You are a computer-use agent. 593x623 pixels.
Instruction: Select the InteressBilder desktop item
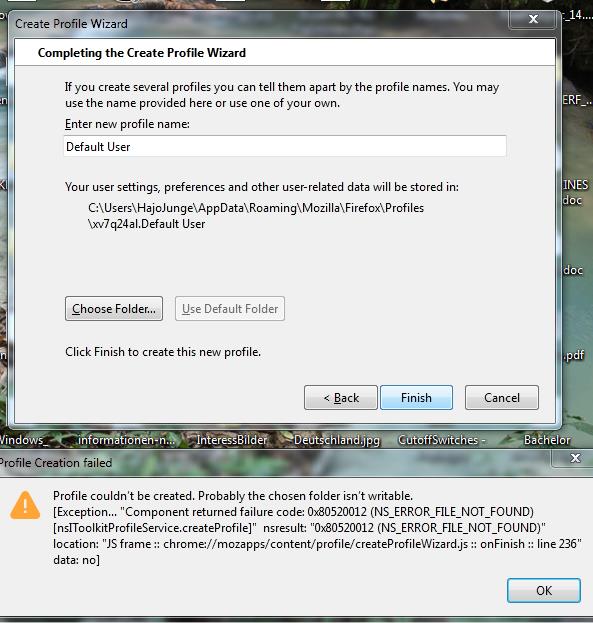pyautogui.click(x=232, y=440)
